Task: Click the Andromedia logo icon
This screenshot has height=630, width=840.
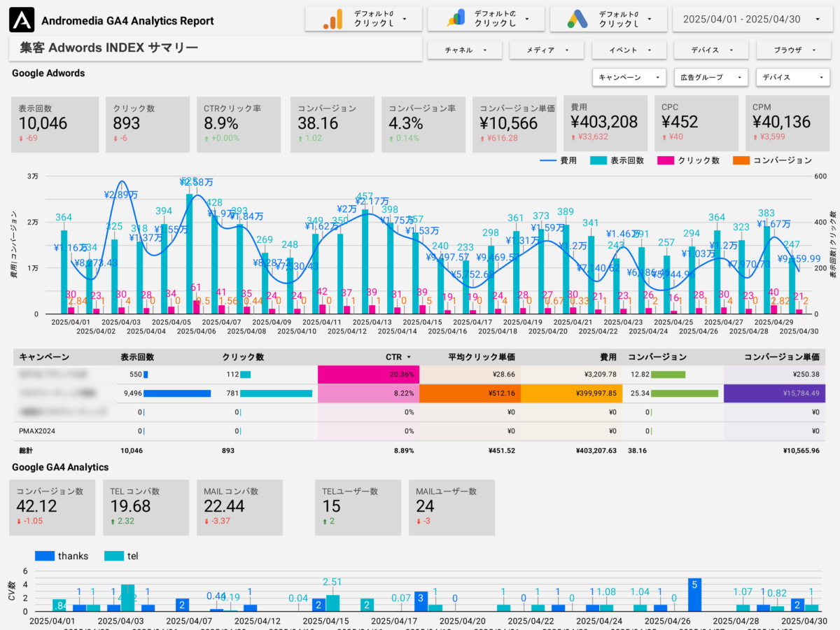Action: click(x=22, y=20)
